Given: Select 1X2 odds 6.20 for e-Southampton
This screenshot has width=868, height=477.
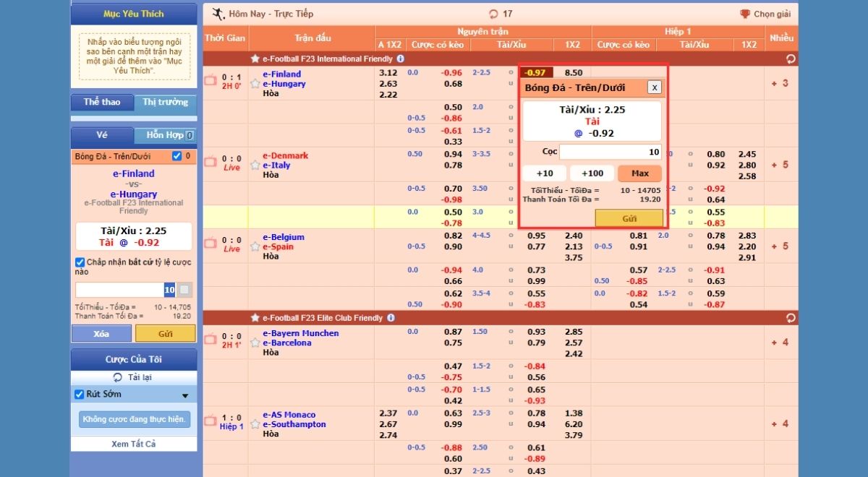Looking at the screenshot, I should pyautogui.click(x=574, y=424).
